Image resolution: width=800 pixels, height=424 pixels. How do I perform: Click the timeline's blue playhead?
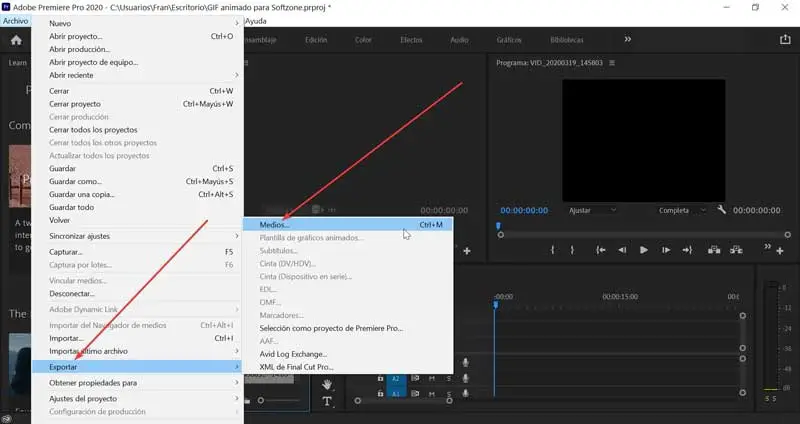coord(495,305)
